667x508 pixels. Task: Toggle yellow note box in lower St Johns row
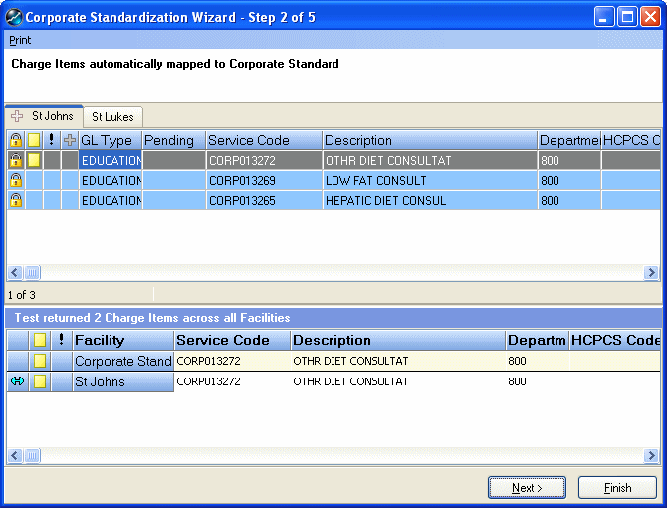coord(40,381)
